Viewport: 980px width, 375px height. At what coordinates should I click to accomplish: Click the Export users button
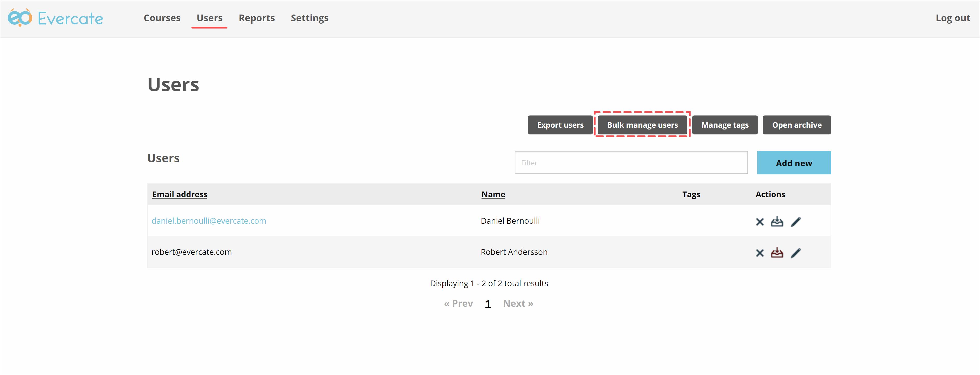coord(560,125)
